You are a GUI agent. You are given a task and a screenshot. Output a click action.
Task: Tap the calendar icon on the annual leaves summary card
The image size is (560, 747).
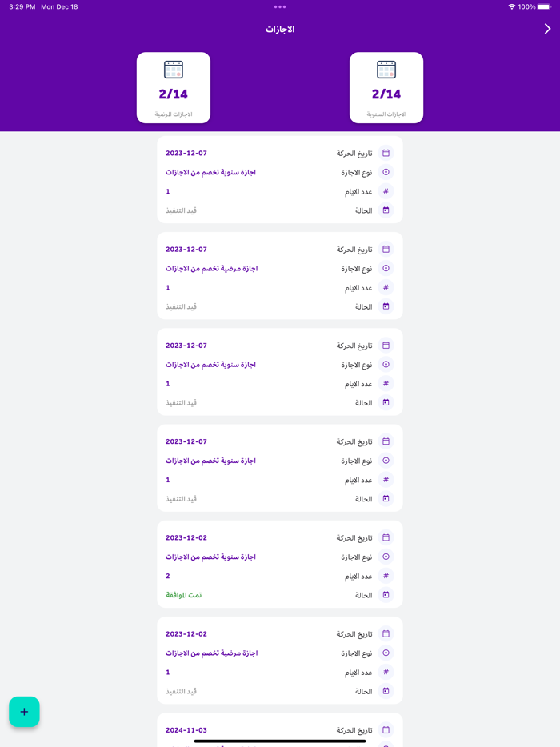pos(386,70)
